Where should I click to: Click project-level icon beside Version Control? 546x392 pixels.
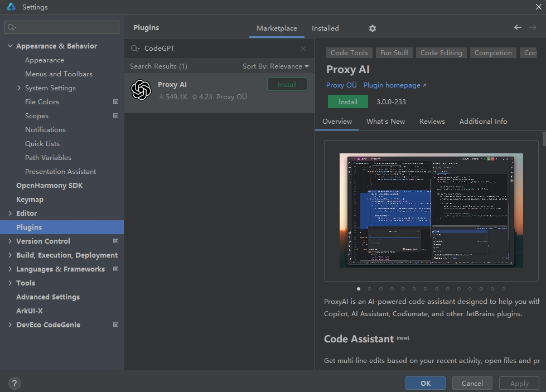pos(115,241)
